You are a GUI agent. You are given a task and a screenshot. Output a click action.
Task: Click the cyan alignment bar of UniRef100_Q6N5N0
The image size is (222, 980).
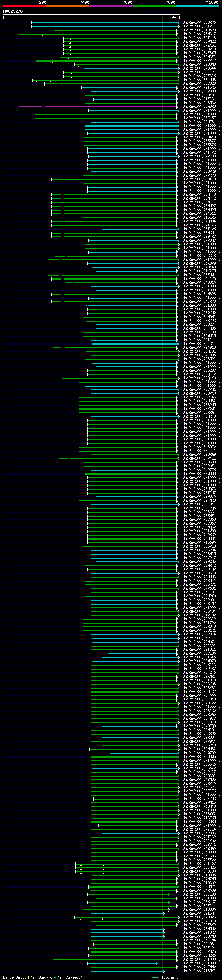click(128, 929)
